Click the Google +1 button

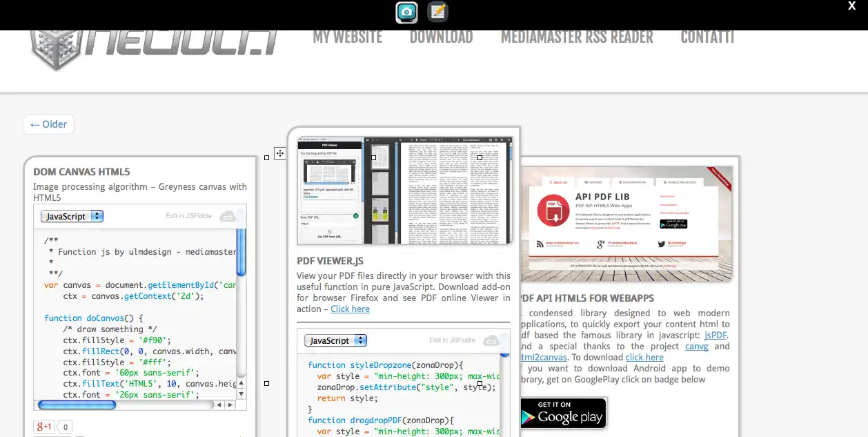43,427
